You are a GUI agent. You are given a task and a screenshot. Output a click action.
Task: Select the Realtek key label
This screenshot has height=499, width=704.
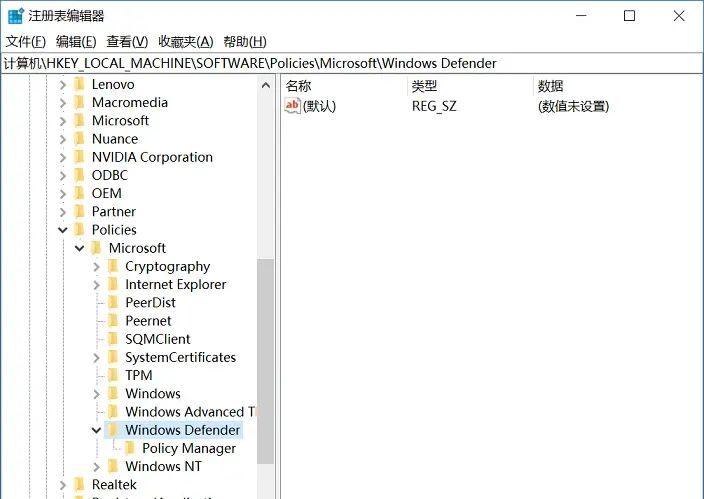coord(114,485)
